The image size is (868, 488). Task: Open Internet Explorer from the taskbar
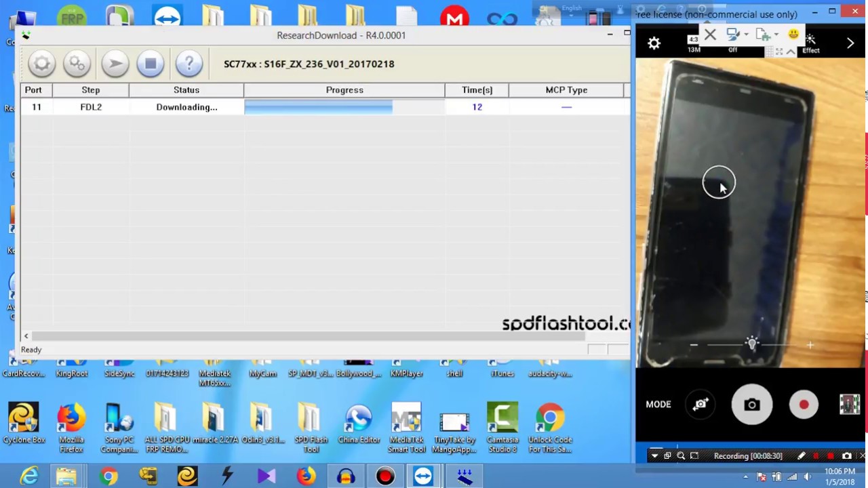[x=29, y=476]
